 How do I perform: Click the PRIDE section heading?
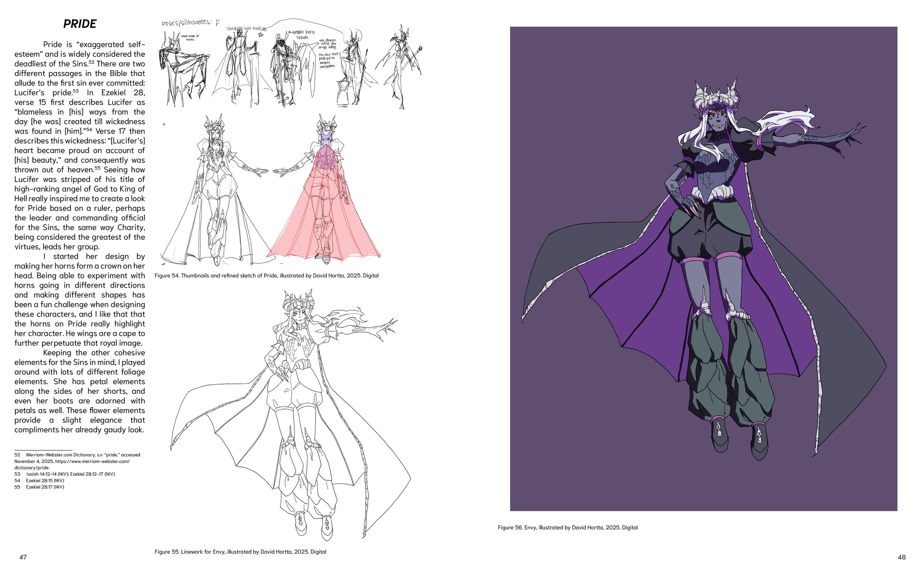(79, 24)
